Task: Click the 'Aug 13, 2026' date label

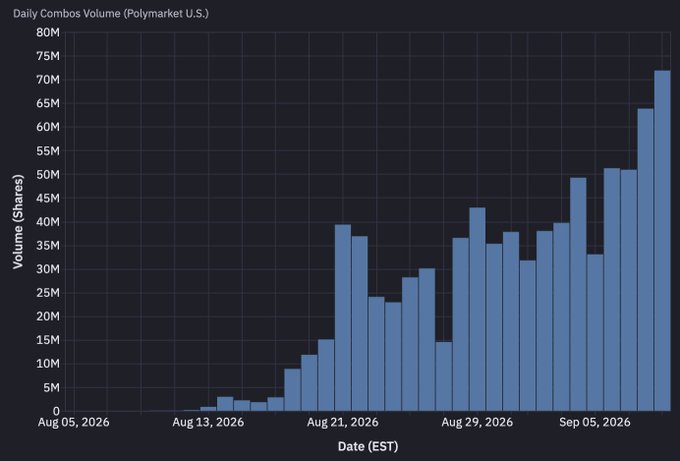Action: pos(208,422)
